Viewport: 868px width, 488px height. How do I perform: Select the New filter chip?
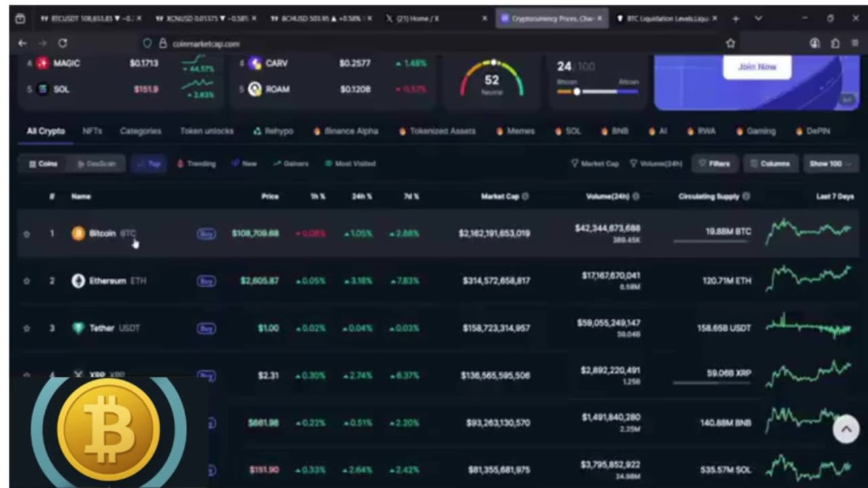pos(244,164)
